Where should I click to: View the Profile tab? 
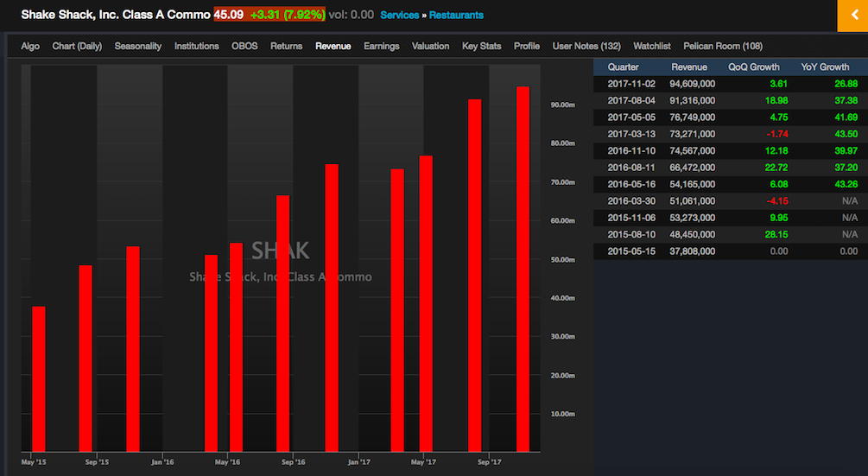[527, 46]
